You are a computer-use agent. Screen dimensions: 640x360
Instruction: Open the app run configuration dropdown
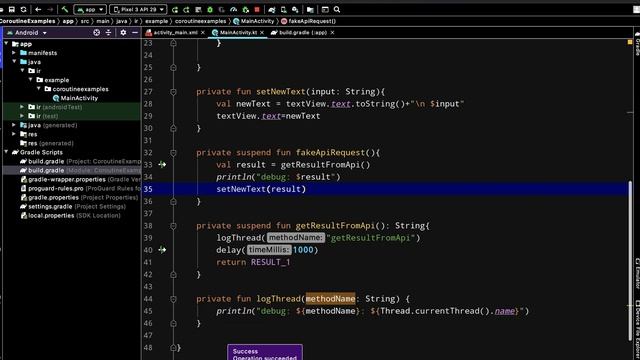[90, 9]
